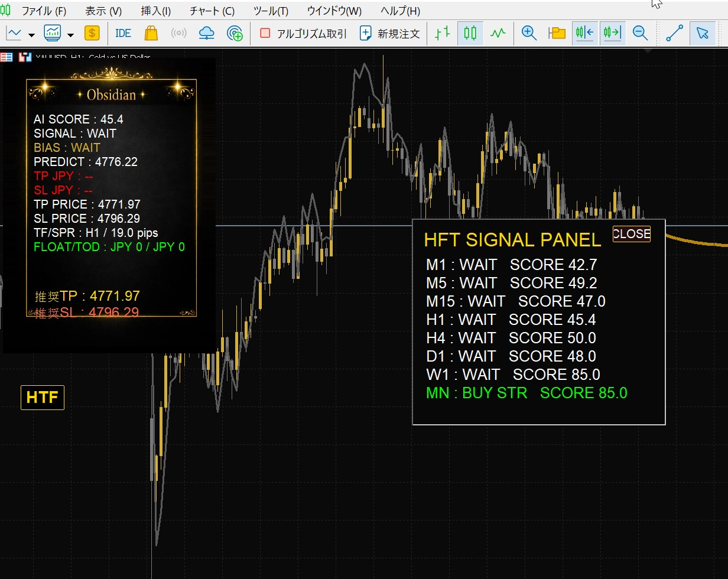The image size is (728, 579).
Task: Close the HFT Signal Panel
Action: pyautogui.click(x=631, y=234)
